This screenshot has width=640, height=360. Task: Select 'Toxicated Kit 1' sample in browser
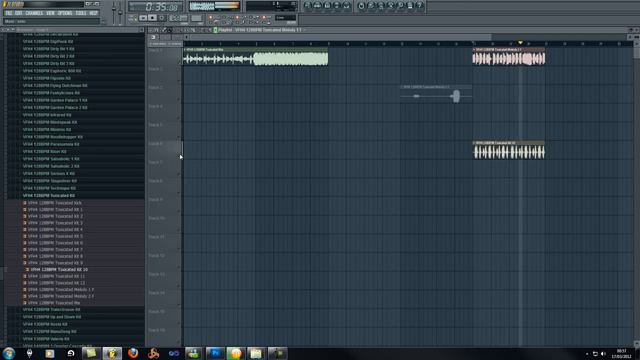[56, 209]
